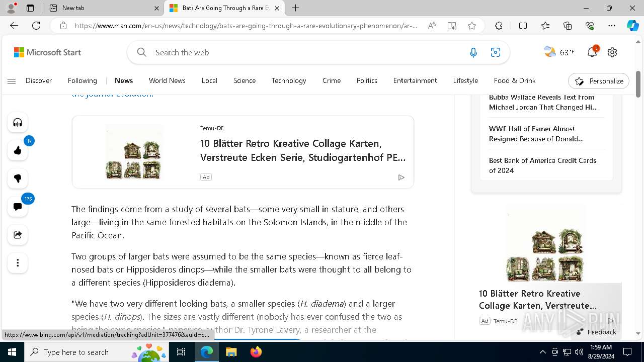Open the Politics category
The image size is (644, 362).
[367, 80]
